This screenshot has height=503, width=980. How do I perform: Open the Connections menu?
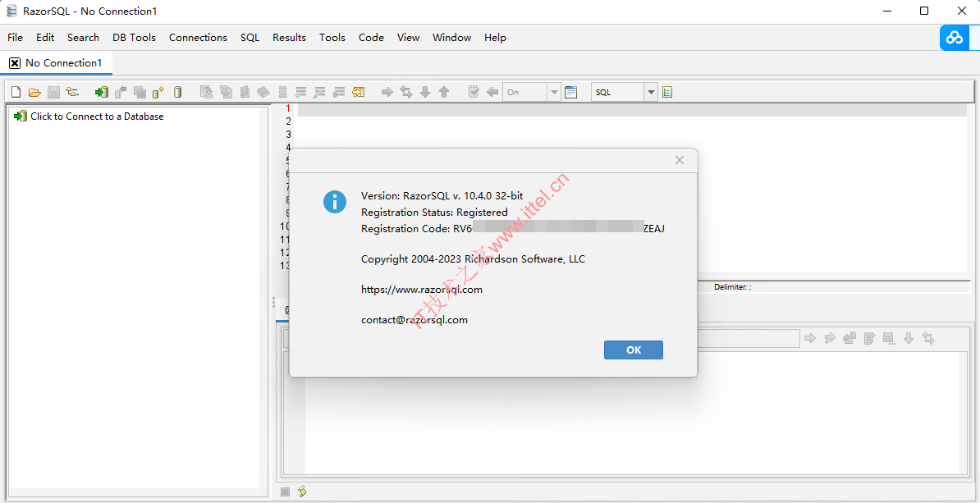tap(198, 38)
